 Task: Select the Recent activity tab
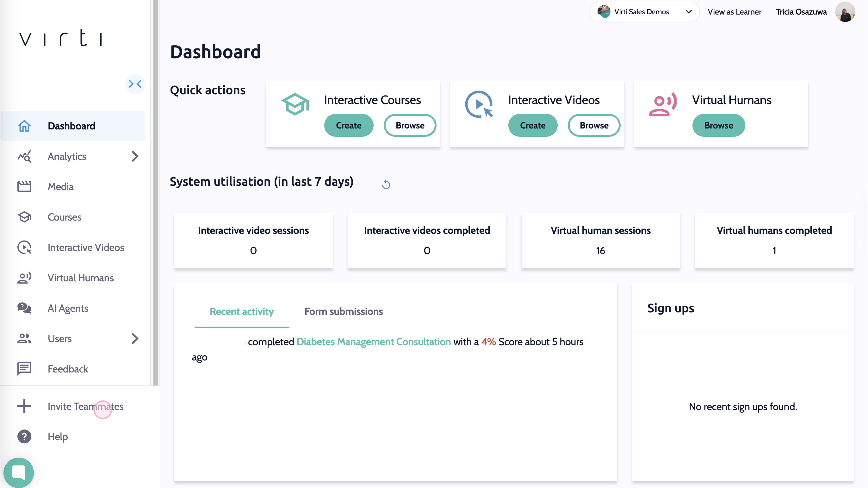[x=242, y=311]
